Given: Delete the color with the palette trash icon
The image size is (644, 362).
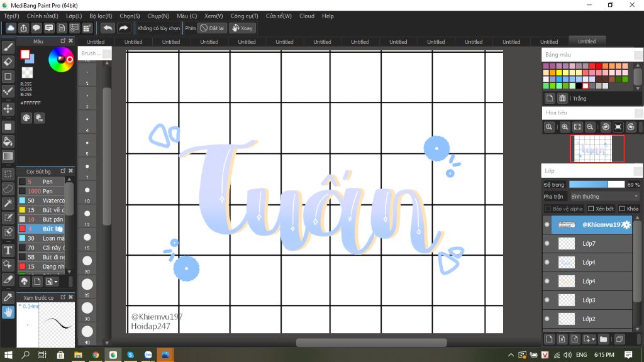Looking at the screenshot, I should [x=562, y=98].
